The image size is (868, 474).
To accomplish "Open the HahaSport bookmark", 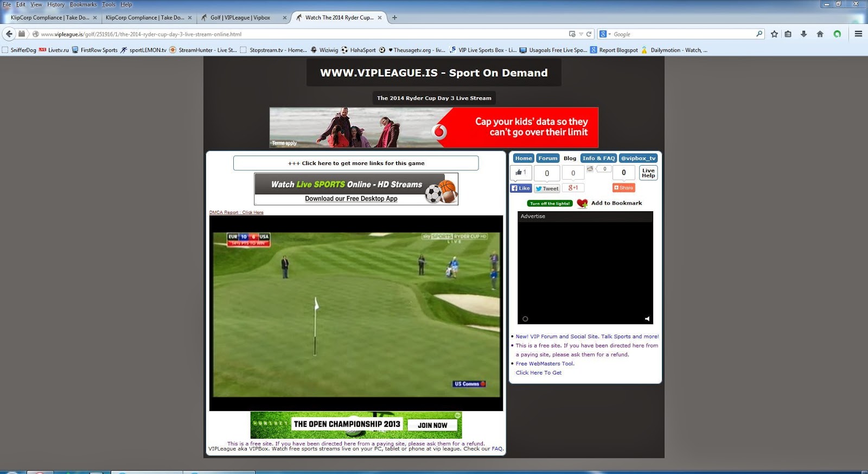I will click(x=358, y=50).
